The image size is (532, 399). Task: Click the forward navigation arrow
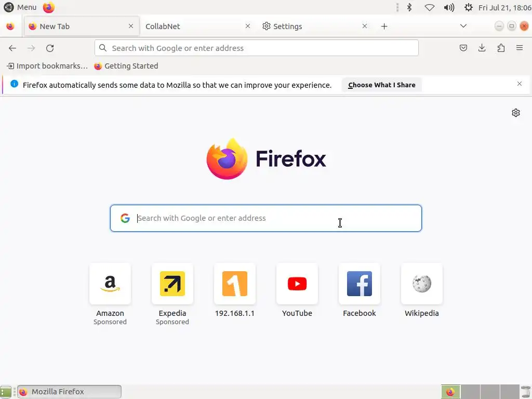coord(31,48)
